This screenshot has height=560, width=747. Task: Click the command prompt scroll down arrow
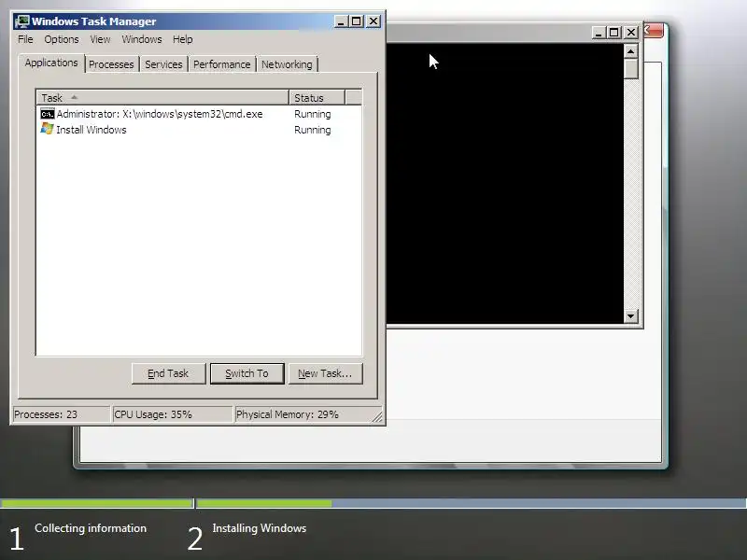(631, 315)
